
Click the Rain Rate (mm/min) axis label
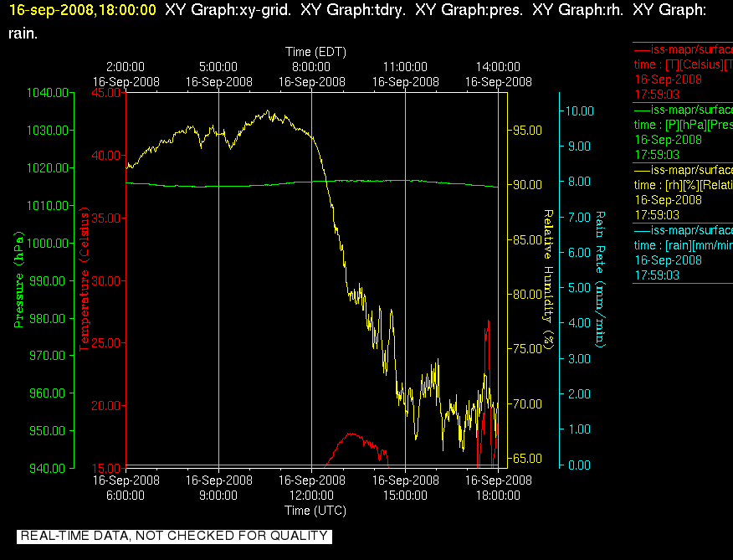599,280
